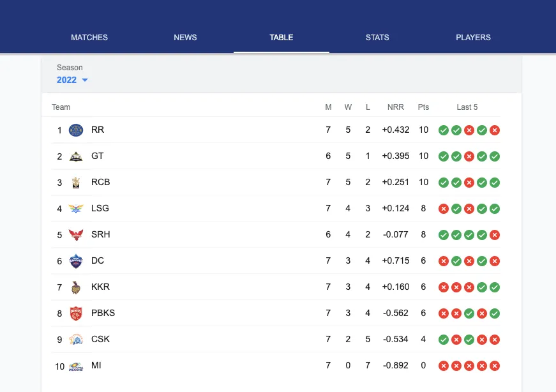Click GT's only red loss icon
Screen dimensions: 556x392
click(469, 156)
